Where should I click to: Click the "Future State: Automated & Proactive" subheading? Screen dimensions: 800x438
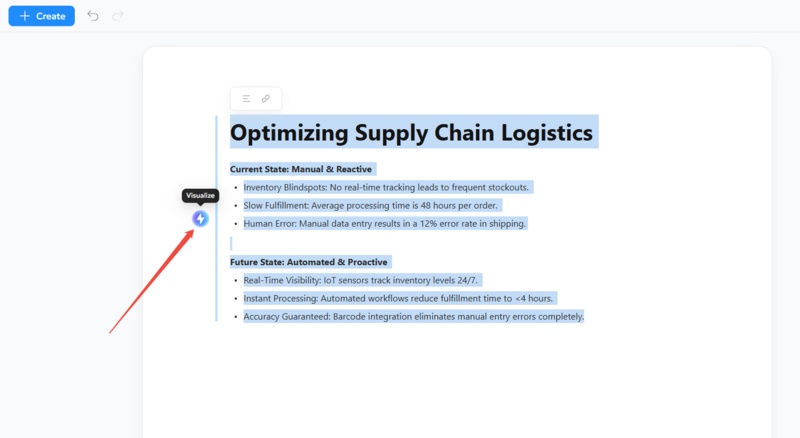point(307,262)
